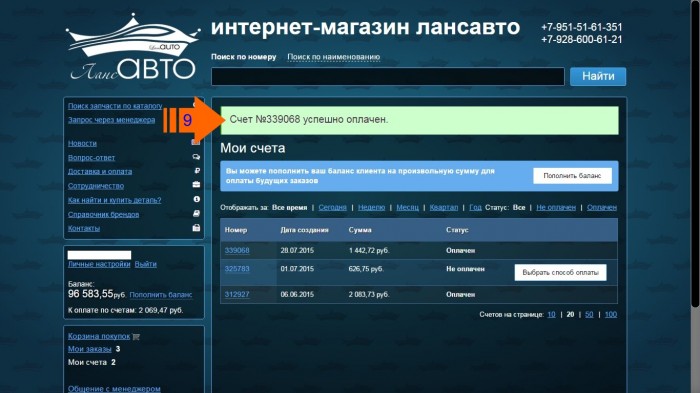700x393 pixels.
Task: Filter invoices by Сегодня
Action: (x=333, y=207)
